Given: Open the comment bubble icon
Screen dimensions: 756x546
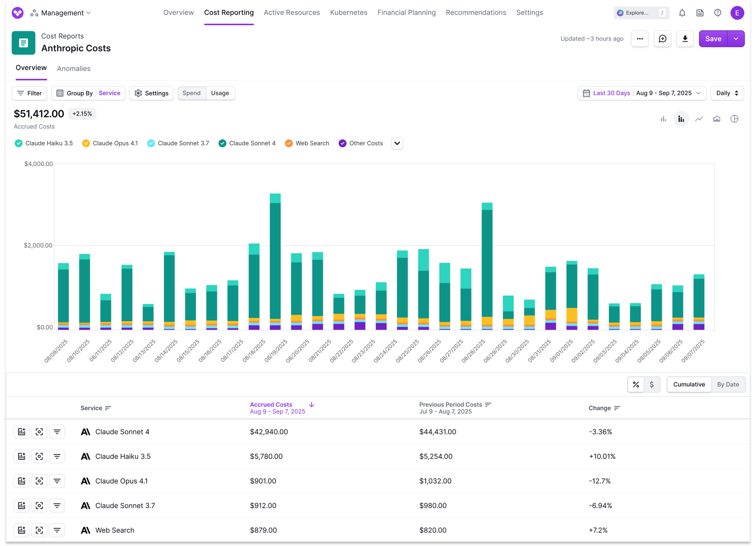Looking at the screenshot, I should pos(662,39).
